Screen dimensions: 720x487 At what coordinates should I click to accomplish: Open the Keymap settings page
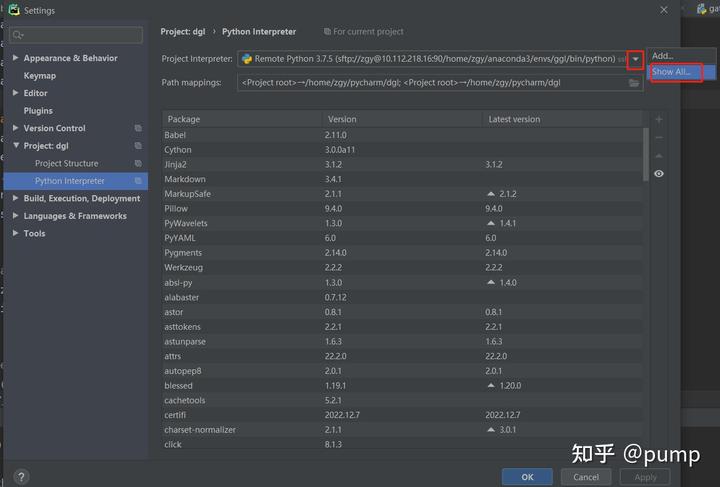pos(39,76)
